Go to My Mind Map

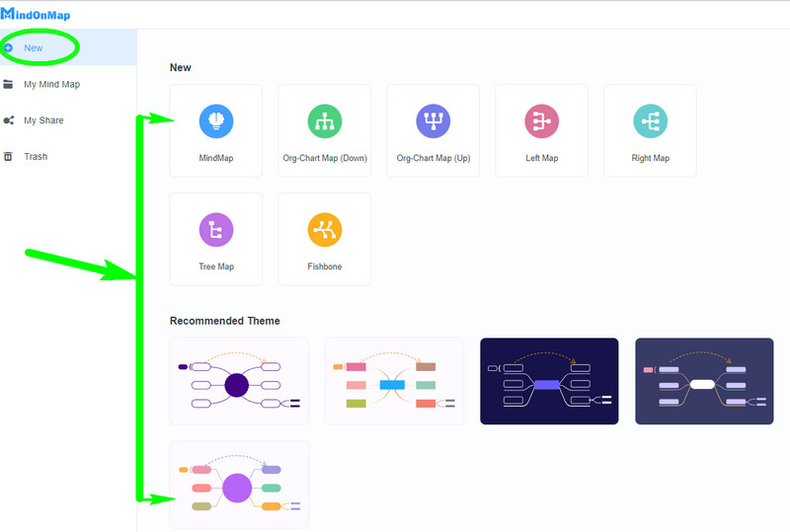click(x=51, y=84)
